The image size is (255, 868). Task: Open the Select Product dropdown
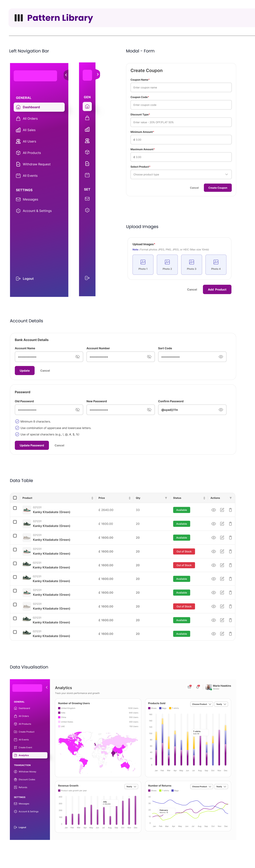coord(181,175)
